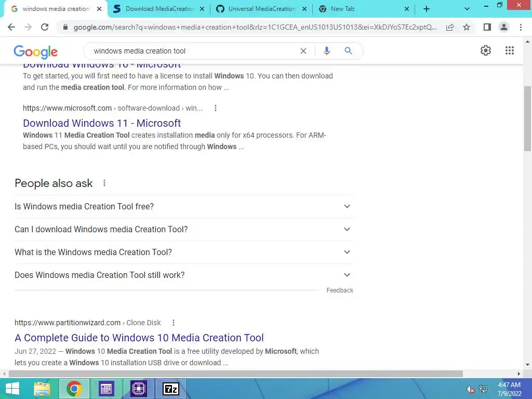Expand 'What is the Windows media Creation Tool?'
Image resolution: width=532 pixels, height=399 pixels.
point(184,252)
